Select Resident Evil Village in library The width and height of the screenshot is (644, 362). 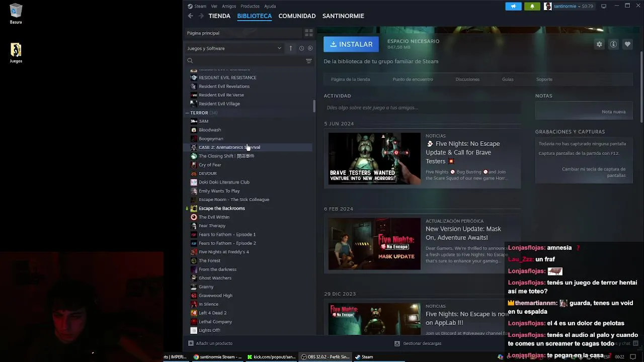[x=219, y=104]
